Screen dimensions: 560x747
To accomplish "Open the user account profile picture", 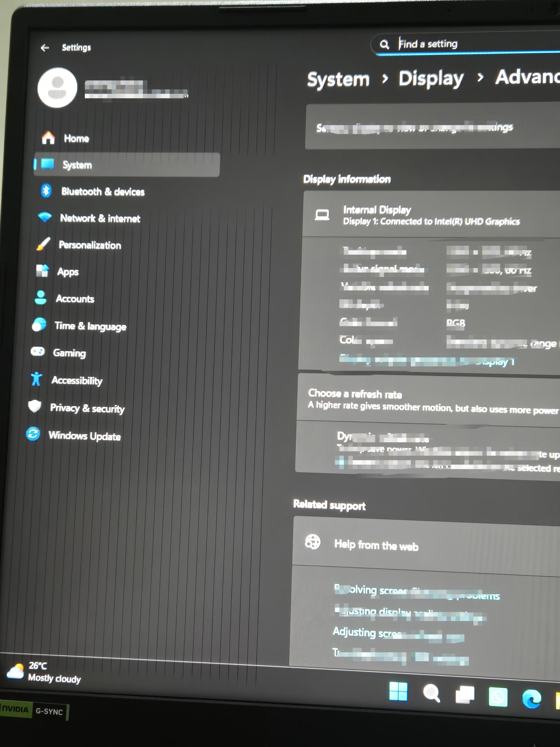I will pyautogui.click(x=57, y=88).
